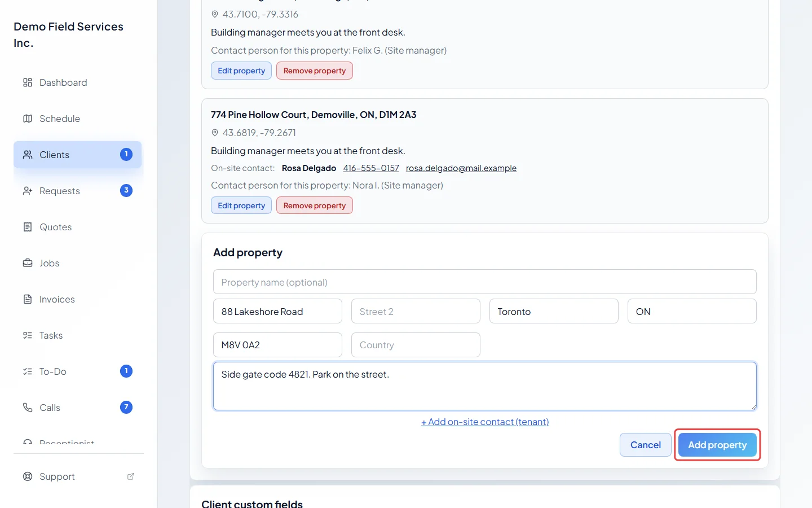Submit the Add property button

[717, 445]
